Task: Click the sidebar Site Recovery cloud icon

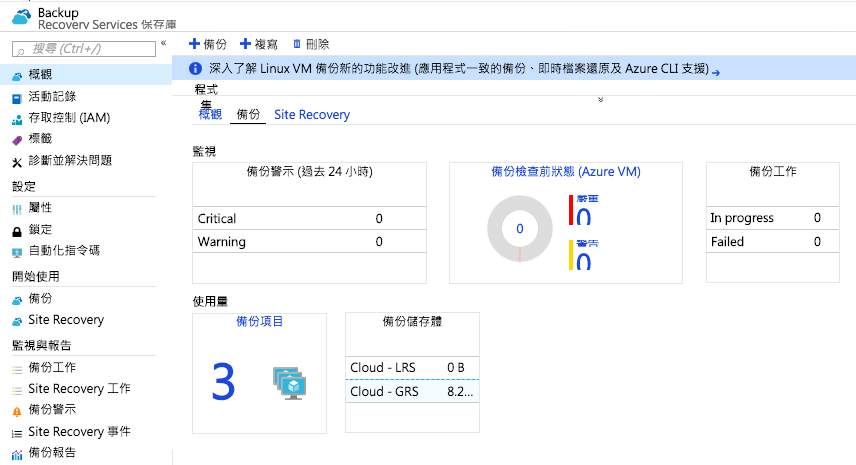Action: pyautogui.click(x=17, y=321)
